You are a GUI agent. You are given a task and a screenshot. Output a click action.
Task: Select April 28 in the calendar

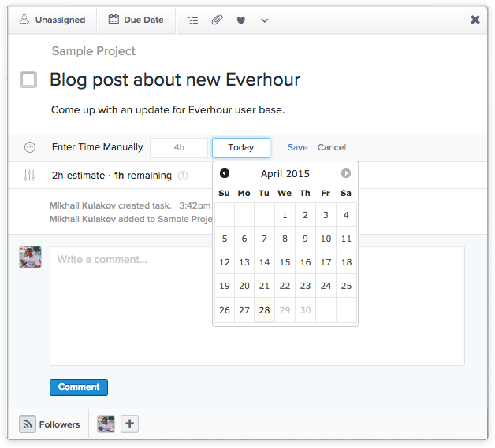point(264,310)
